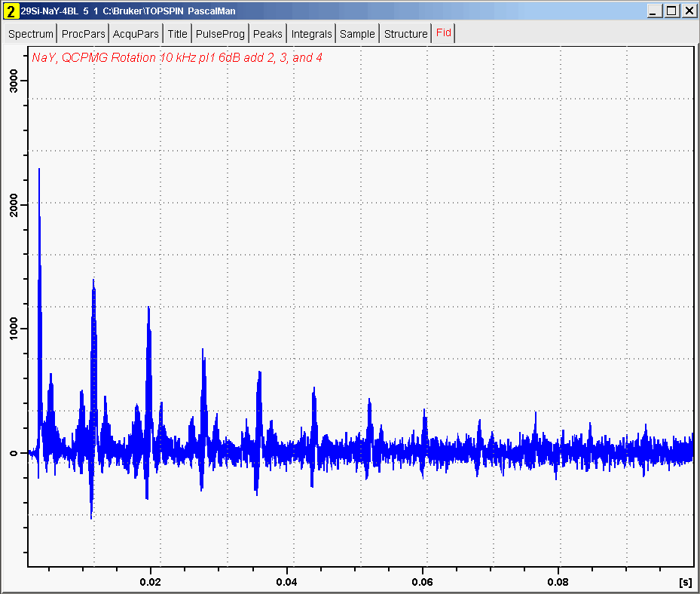Show the PulseProg tab

coord(221,34)
